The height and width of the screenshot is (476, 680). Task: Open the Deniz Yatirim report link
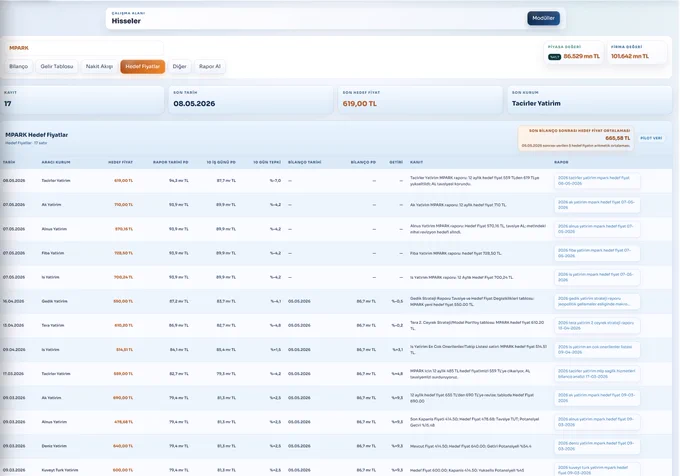[597, 446]
